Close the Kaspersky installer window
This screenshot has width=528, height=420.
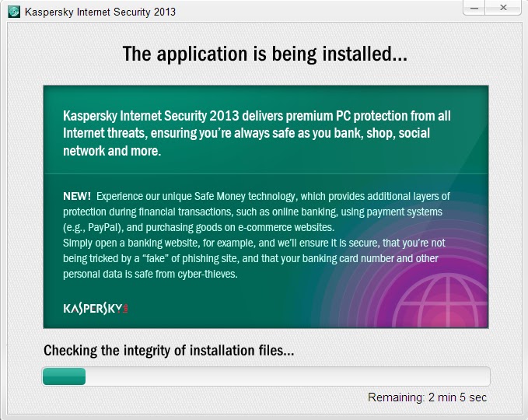(x=503, y=8)
